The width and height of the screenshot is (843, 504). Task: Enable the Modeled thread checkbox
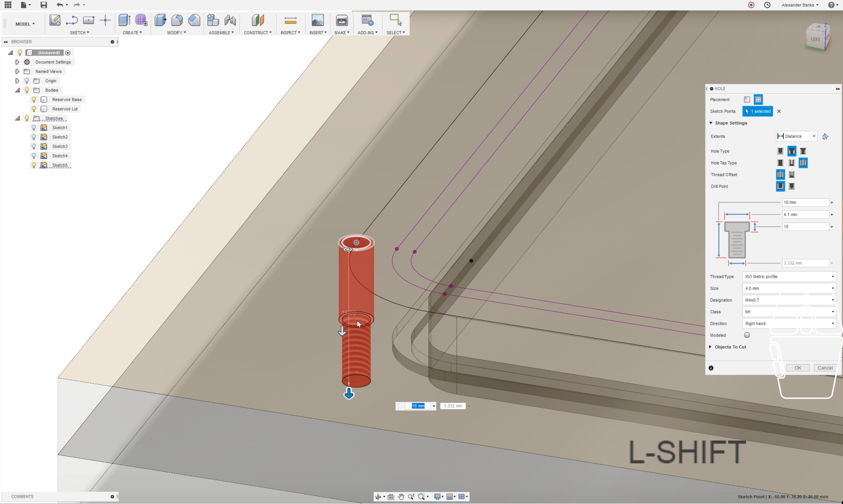coord(747,335)
